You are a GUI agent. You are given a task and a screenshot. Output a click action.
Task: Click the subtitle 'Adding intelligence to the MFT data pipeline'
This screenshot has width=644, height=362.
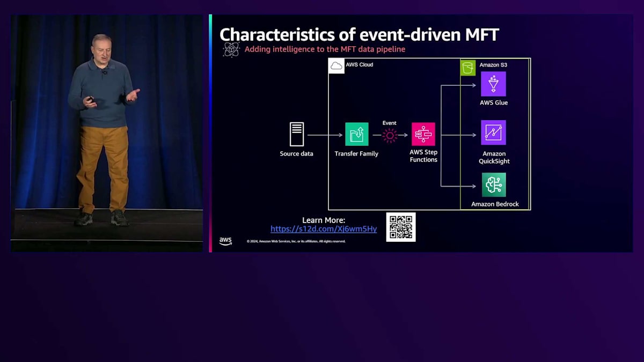click(x=325, y=49)
